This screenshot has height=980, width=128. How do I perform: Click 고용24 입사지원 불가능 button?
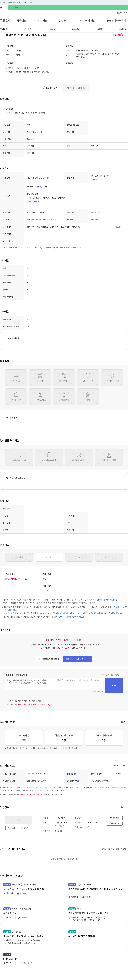coord(76,87)
